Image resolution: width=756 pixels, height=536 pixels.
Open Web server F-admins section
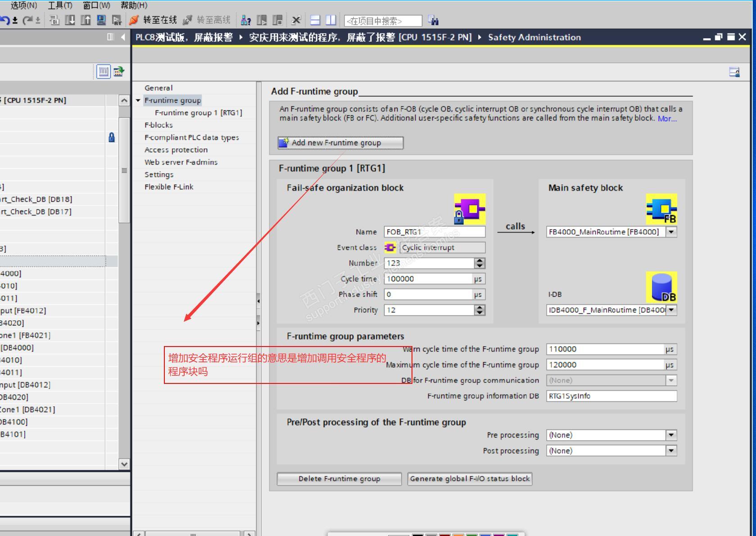[181, 162]
